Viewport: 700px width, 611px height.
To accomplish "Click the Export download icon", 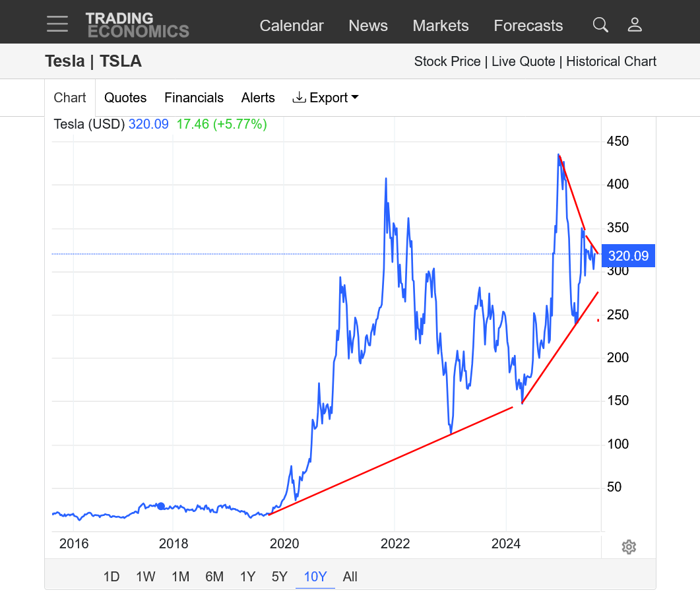I will coord(299,98).
